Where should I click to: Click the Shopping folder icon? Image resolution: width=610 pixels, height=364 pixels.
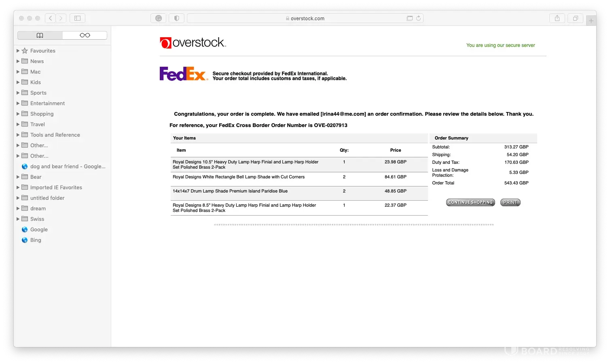pos(25,114)
